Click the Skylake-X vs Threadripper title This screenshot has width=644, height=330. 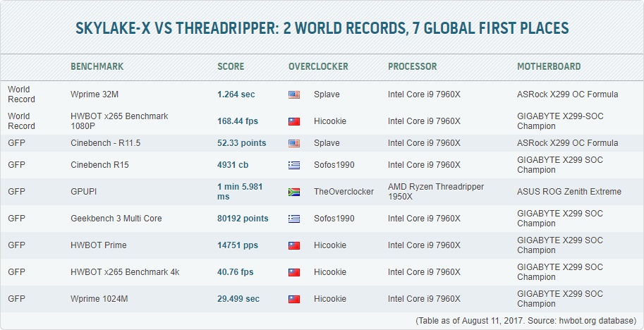click(322, 28)
